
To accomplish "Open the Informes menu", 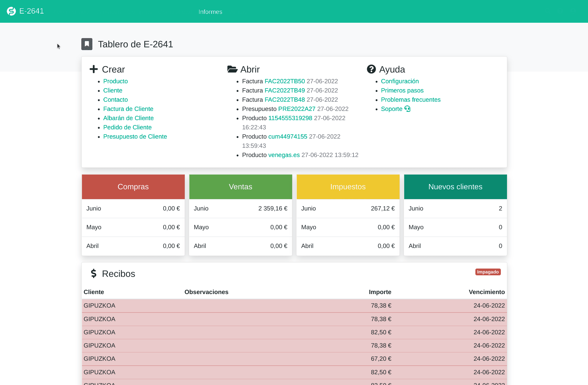I will click(x=211, y=12).
